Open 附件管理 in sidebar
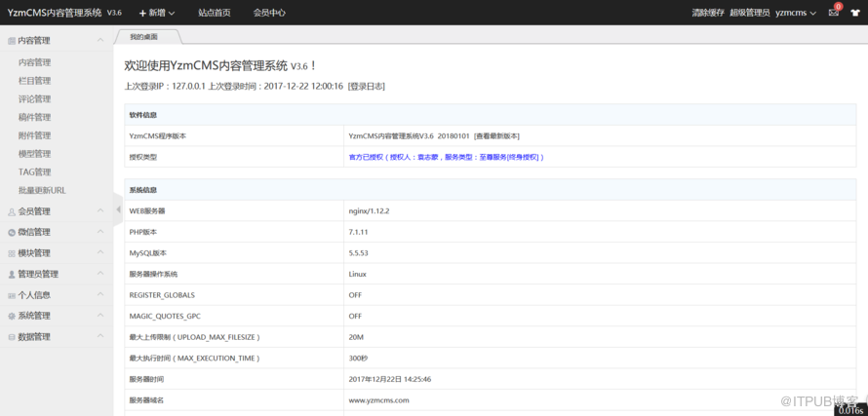The image size is (868, 416). point(34,135)
